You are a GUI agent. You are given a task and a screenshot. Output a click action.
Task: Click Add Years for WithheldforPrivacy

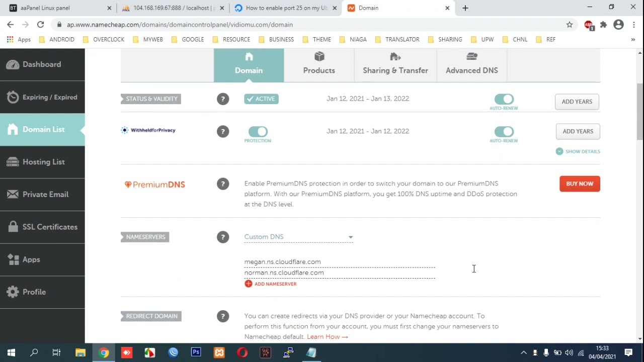click(578, 131)
